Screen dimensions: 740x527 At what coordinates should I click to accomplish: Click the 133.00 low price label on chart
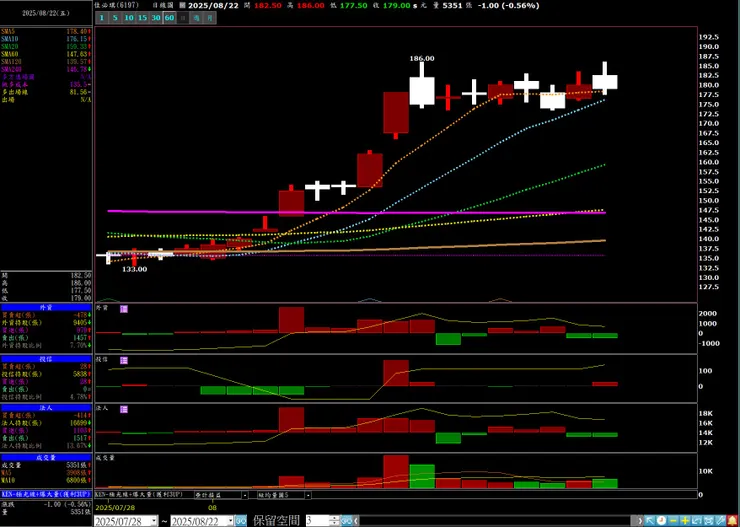point(135,269)
